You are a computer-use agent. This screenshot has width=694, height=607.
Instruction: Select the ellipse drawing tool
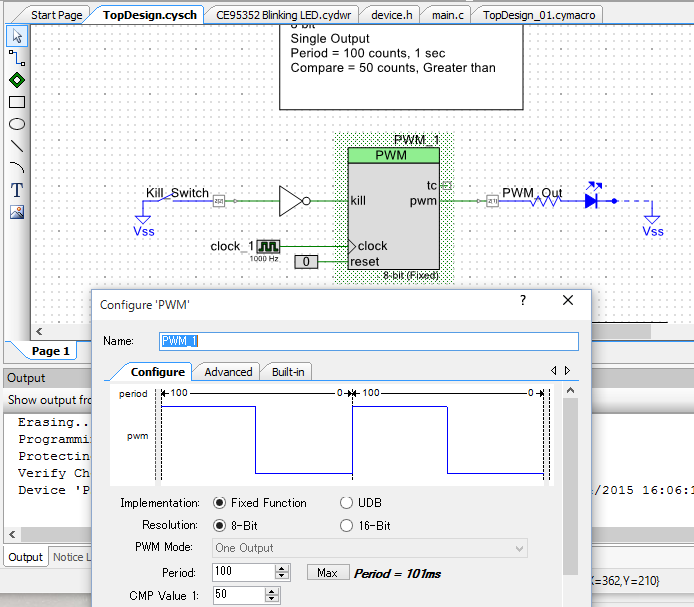pos(16,124)
